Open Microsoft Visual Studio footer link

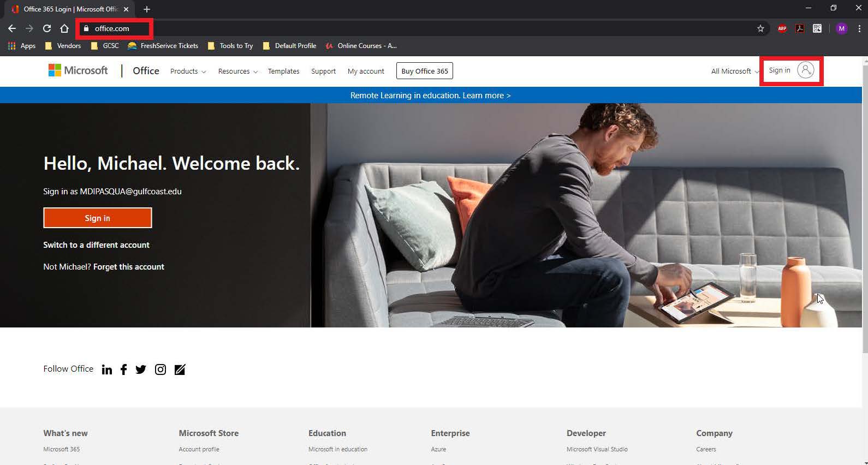(597, 449)
